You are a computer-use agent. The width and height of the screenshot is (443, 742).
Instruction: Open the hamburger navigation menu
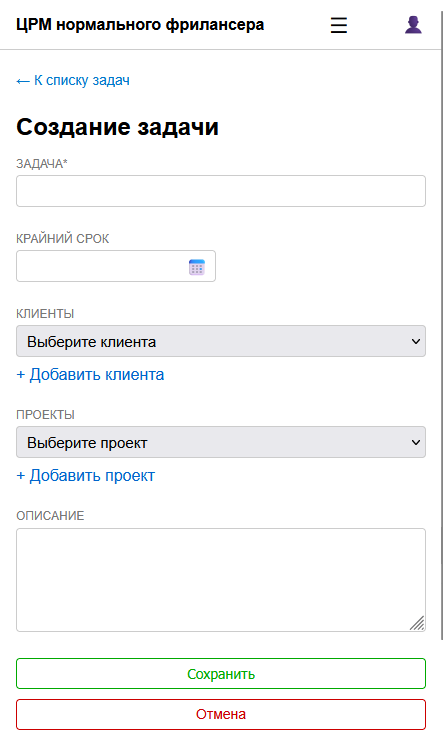tap(339, 25)
